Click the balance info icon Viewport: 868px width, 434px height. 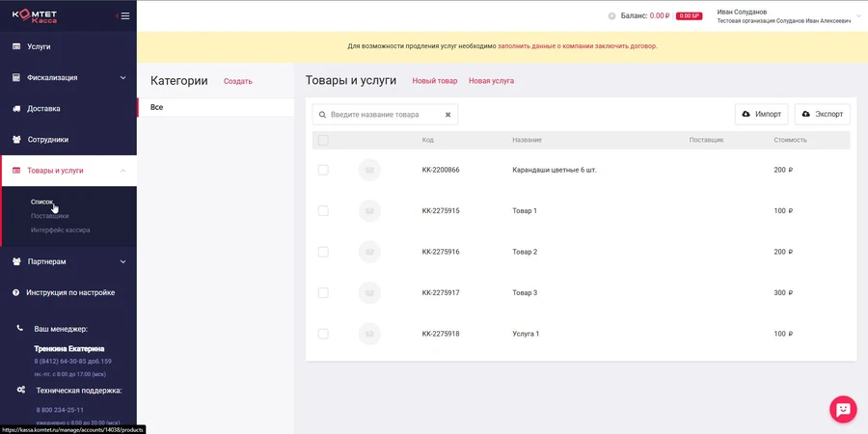pyautogui.click(x=611, y=16)
